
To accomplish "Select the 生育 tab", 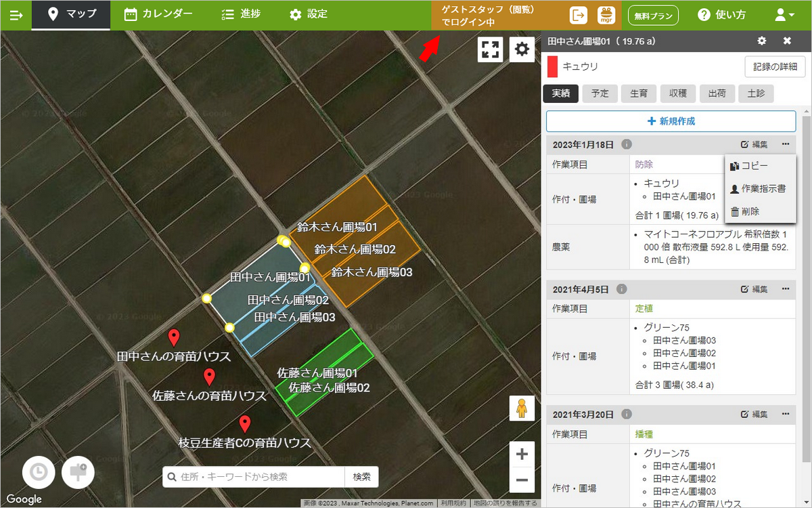I will click(639, 94).
